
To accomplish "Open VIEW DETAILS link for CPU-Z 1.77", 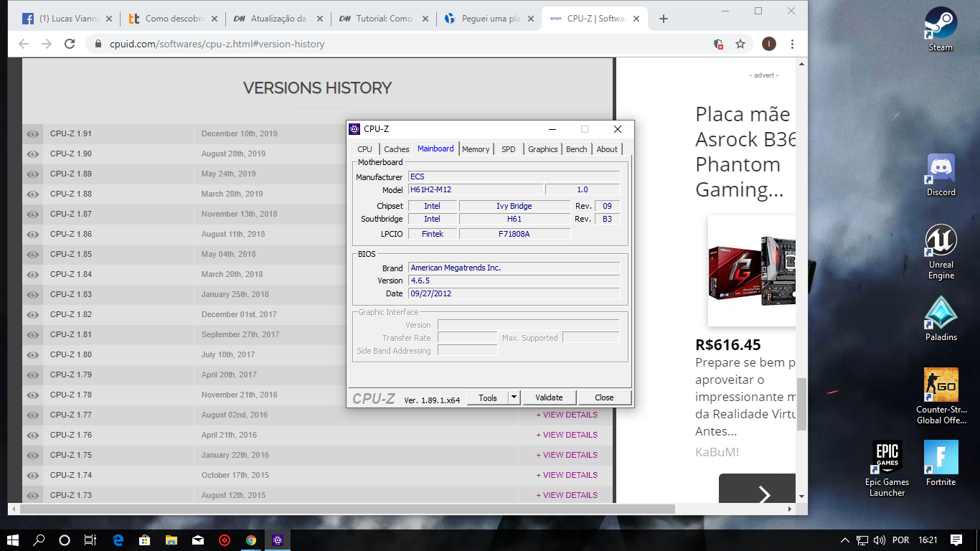I will (567, 415).
